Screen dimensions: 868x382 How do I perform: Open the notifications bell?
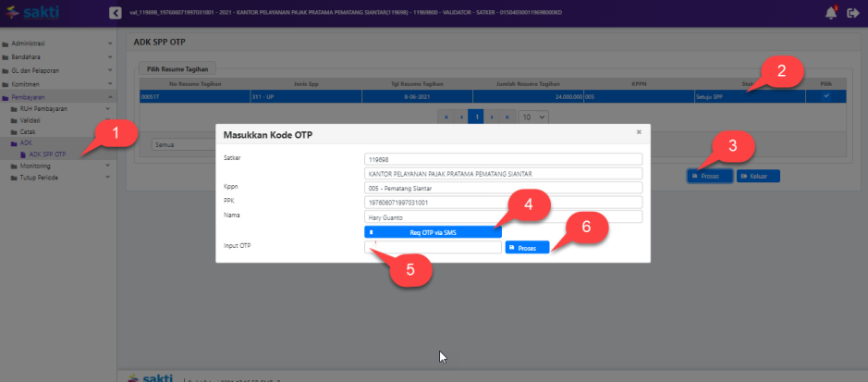(x=830, y=13)
